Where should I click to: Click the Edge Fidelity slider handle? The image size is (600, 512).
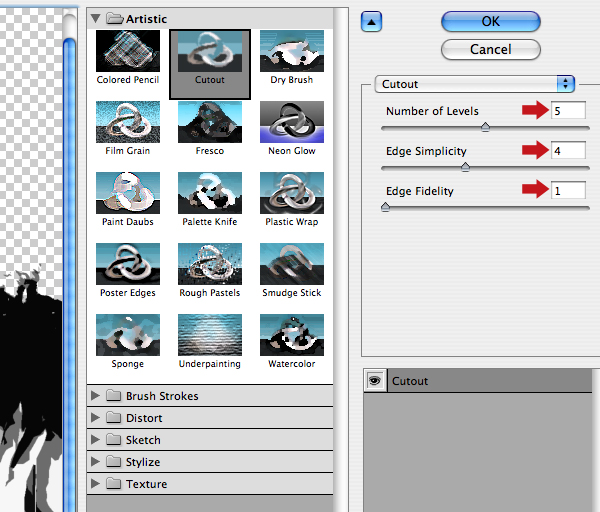(385, 207)
